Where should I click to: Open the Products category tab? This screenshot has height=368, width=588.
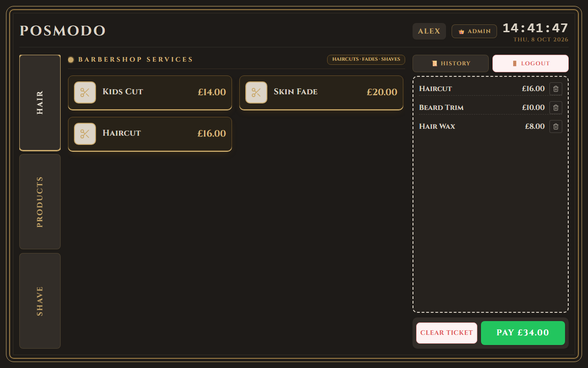pyautogui.click(x=40, y=201)
